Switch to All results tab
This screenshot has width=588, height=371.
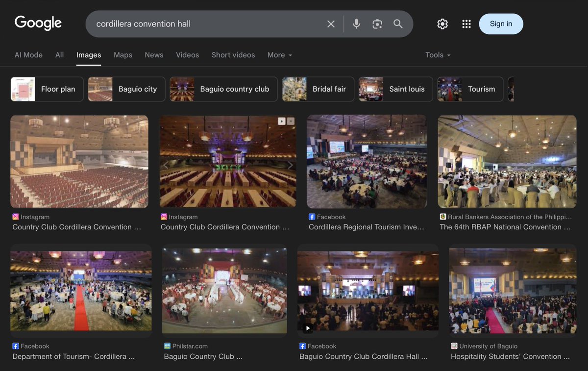59,55
